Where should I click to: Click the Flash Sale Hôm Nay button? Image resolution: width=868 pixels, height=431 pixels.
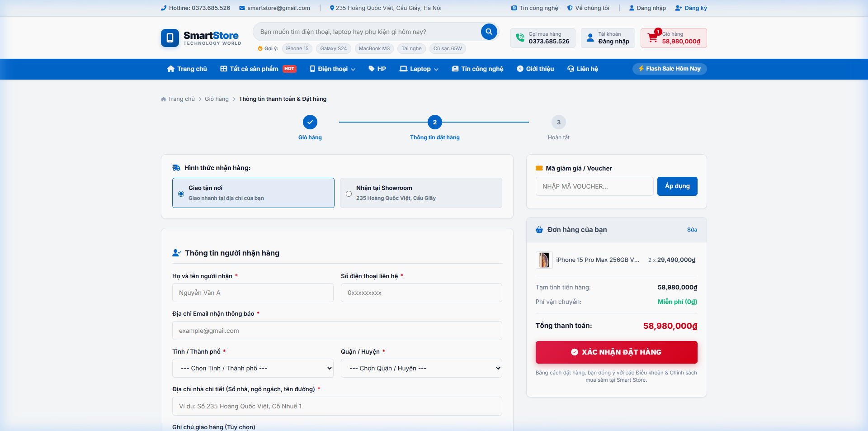coord(670,69)
